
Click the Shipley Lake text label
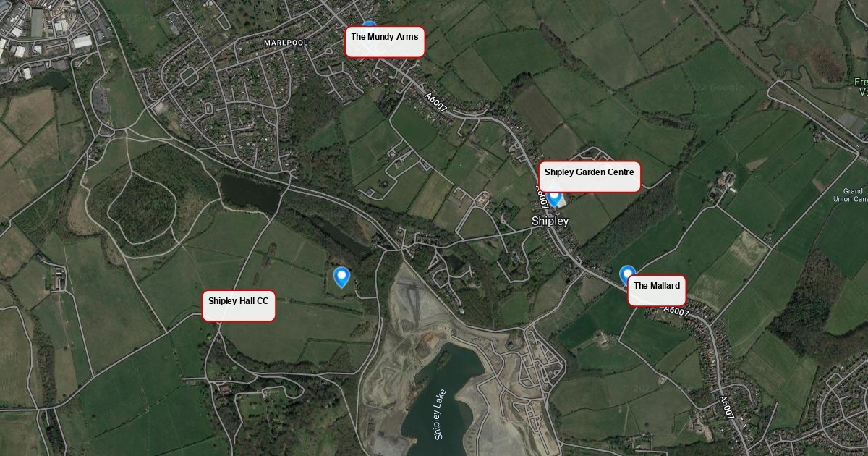click(440, 415)
